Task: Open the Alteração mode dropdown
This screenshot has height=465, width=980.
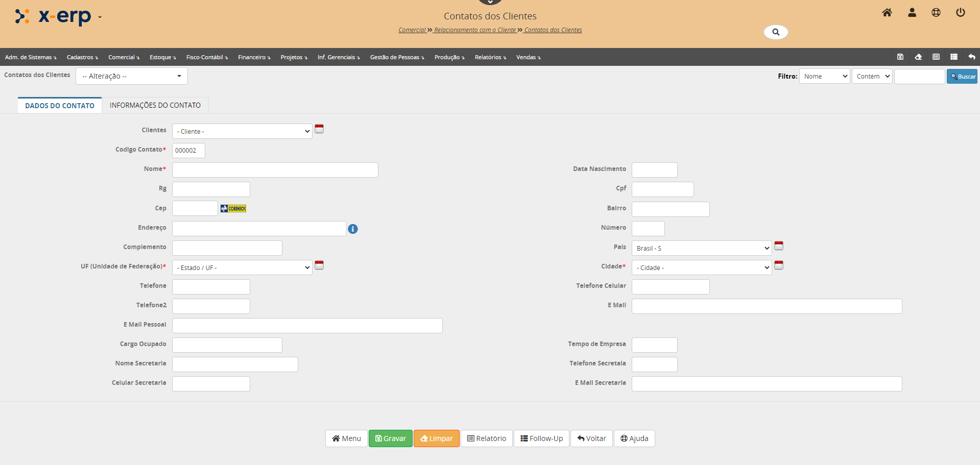Action: pos(132,76)
